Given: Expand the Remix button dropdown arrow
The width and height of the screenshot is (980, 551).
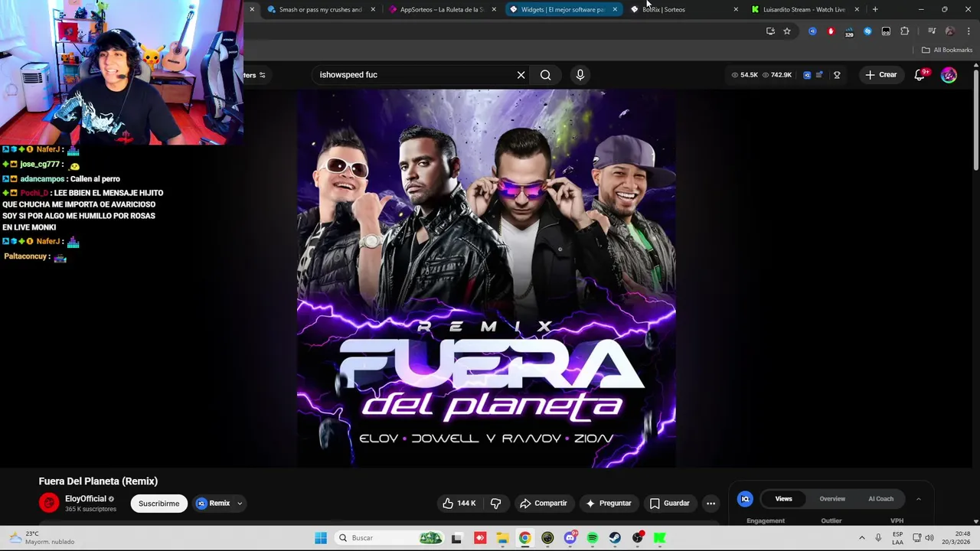Looking at the screenshot, I should click(x=239, y=504).
